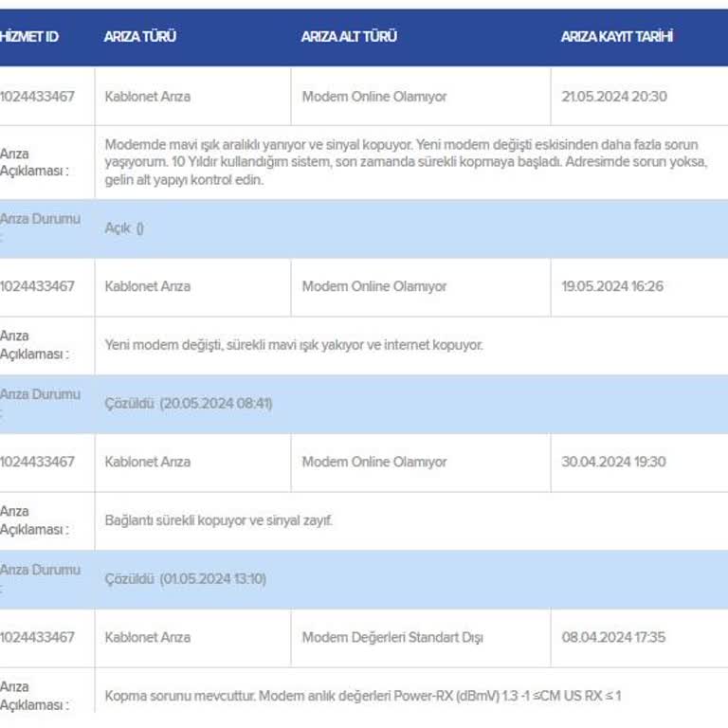Select the 21.05.2024 20:30 record date
This screenshot has width=728, height=728.
pyautogui.click(x=614, y=97)
